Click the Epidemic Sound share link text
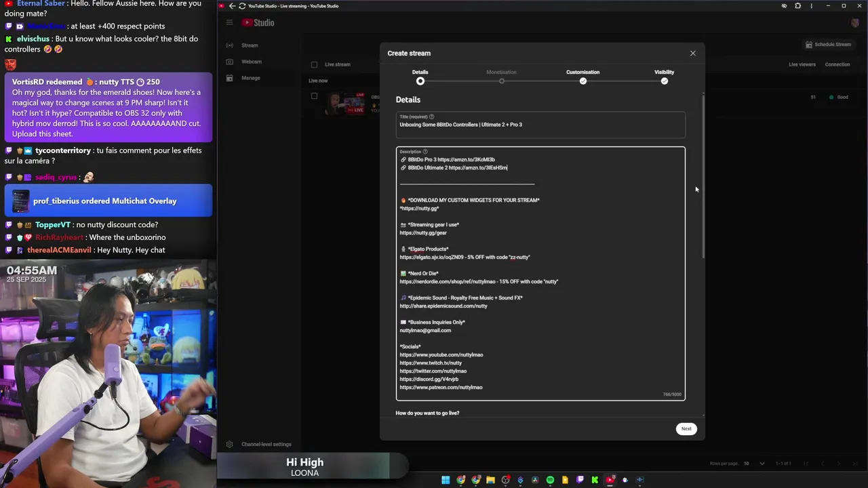This screenshot has height=488, width=868. point(443,306)
